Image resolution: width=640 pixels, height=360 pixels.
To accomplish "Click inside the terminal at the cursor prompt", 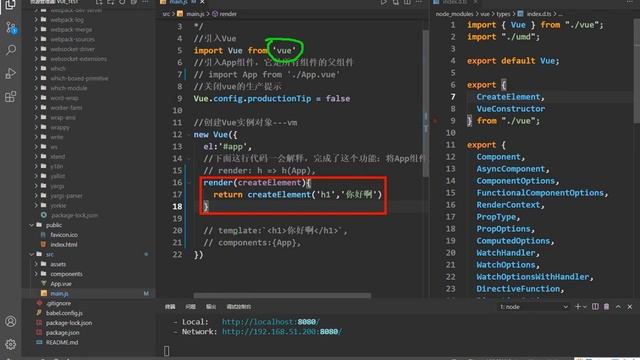I will pos(166,351).
